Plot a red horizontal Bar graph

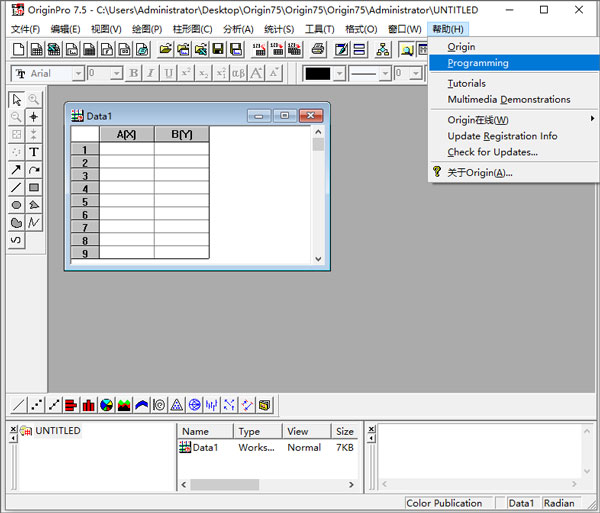(x=71, y=405)
